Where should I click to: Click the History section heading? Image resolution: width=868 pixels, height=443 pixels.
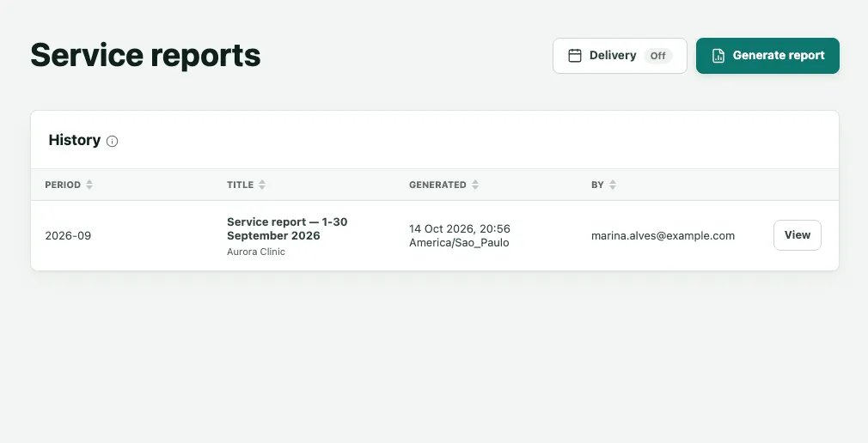tap(75, 140)
